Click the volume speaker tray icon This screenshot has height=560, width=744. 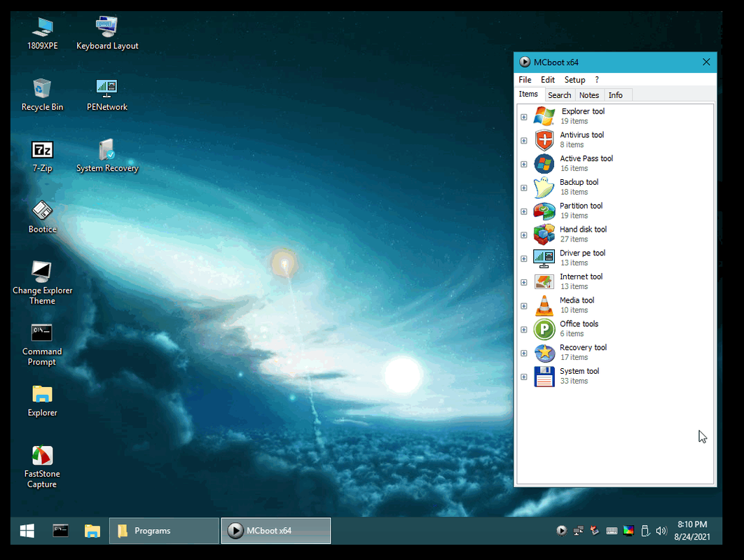pos(661,531)
